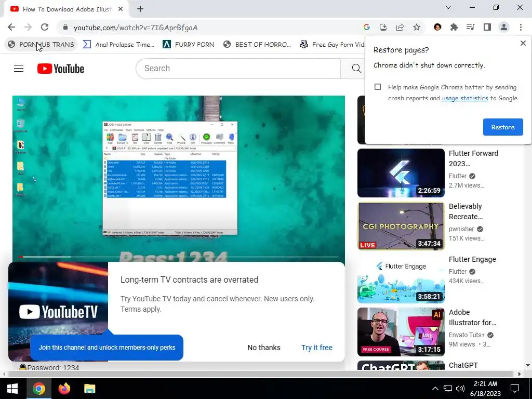Click the Adobe Illustrator for... video title

tap(472, 317)
